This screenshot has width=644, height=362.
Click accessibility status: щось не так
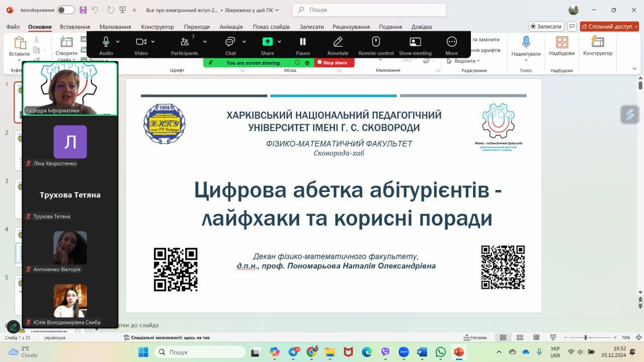point(167,338)
